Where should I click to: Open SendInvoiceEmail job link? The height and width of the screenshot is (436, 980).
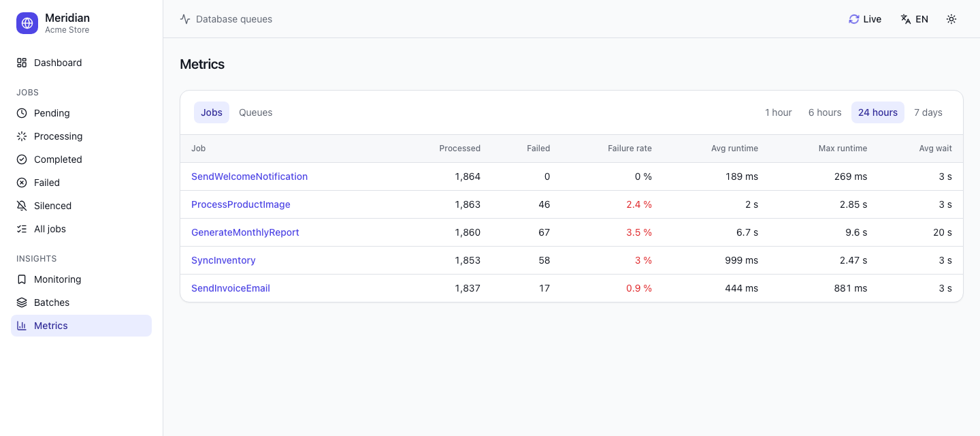231,288
